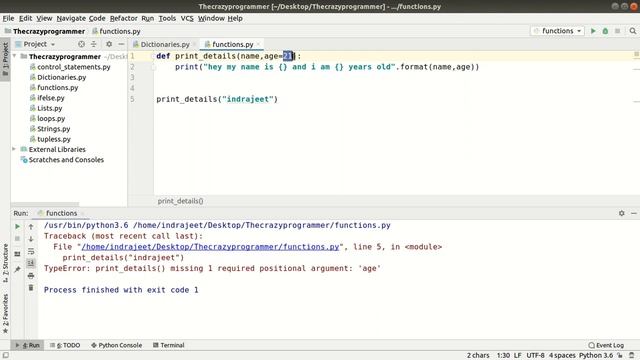
Task: Open the UTF-8 encoding selector
Action: tap(535, 356)
